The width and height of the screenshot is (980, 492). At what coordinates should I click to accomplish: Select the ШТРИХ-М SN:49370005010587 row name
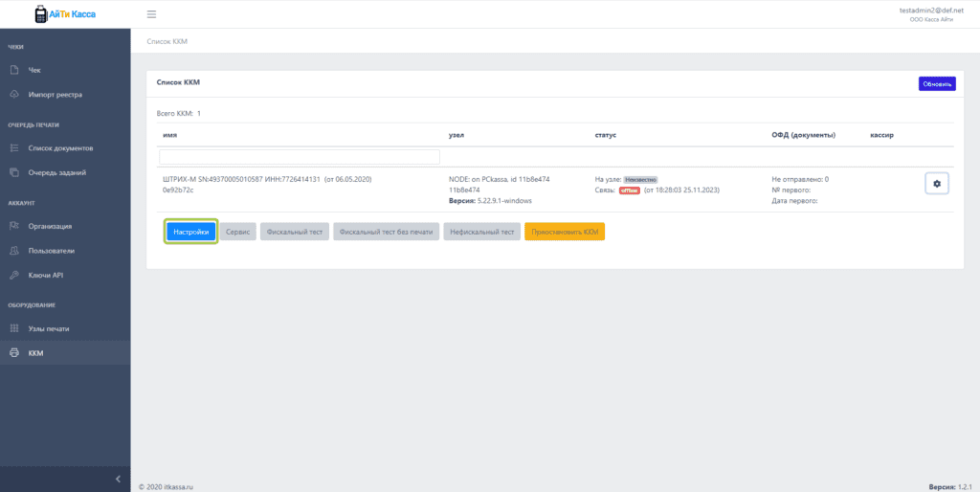(267, 179)
